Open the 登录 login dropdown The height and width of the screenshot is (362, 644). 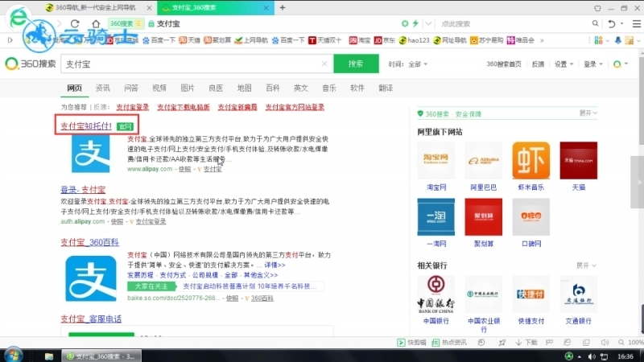click(593, 64)
